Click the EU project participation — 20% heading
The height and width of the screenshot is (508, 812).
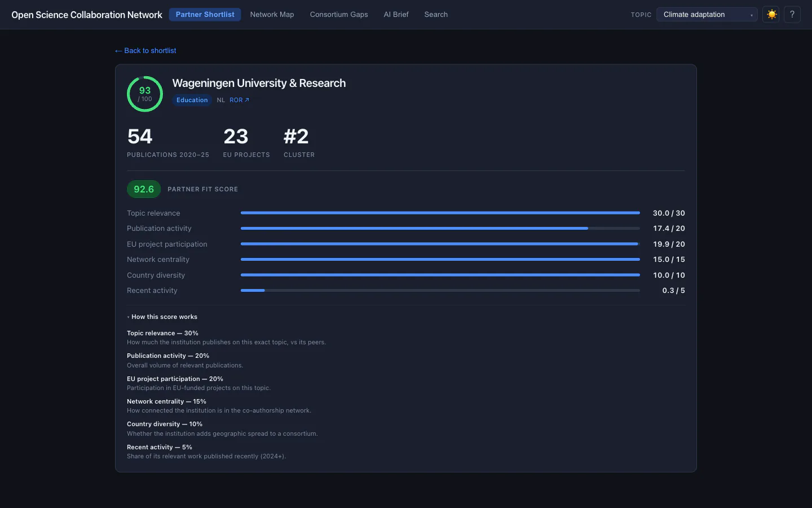[x=175, y=379]
